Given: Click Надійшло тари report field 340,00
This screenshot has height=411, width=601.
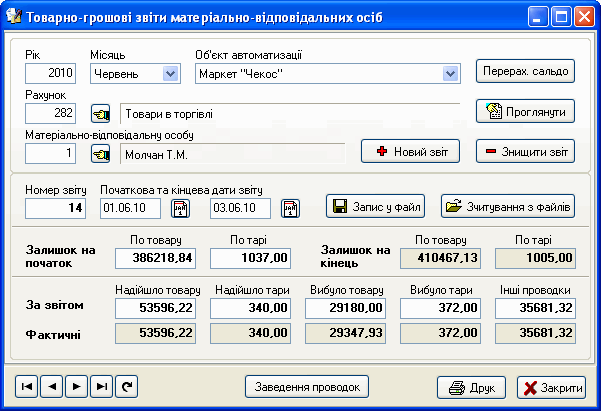Looking at the screenshot, I should (x=250, y=309).
